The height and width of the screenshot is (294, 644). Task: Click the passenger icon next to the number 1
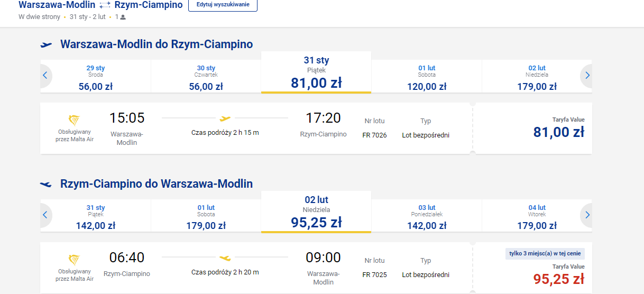[123, 17]
